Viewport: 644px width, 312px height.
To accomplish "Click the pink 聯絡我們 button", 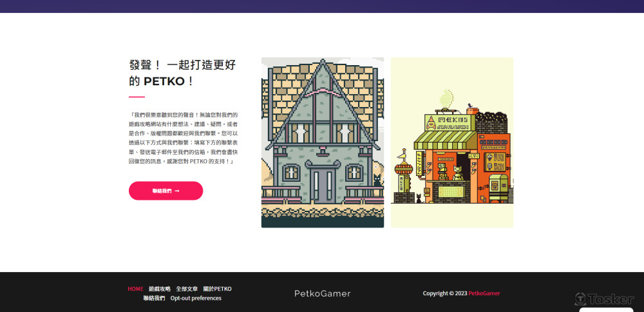I will pyautogui.click(x=166, y=191).
